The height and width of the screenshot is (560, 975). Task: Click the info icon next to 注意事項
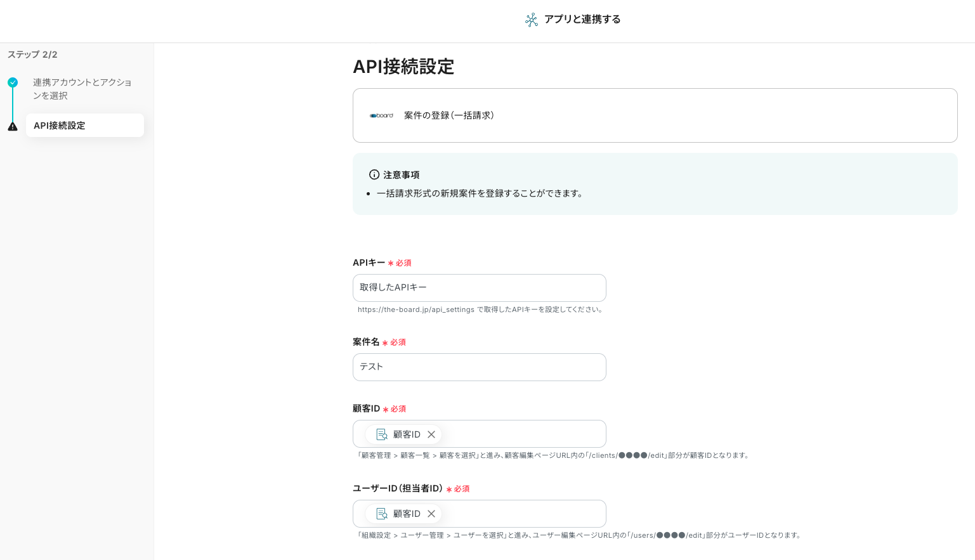pyautogui.click(x=374, y=174)
